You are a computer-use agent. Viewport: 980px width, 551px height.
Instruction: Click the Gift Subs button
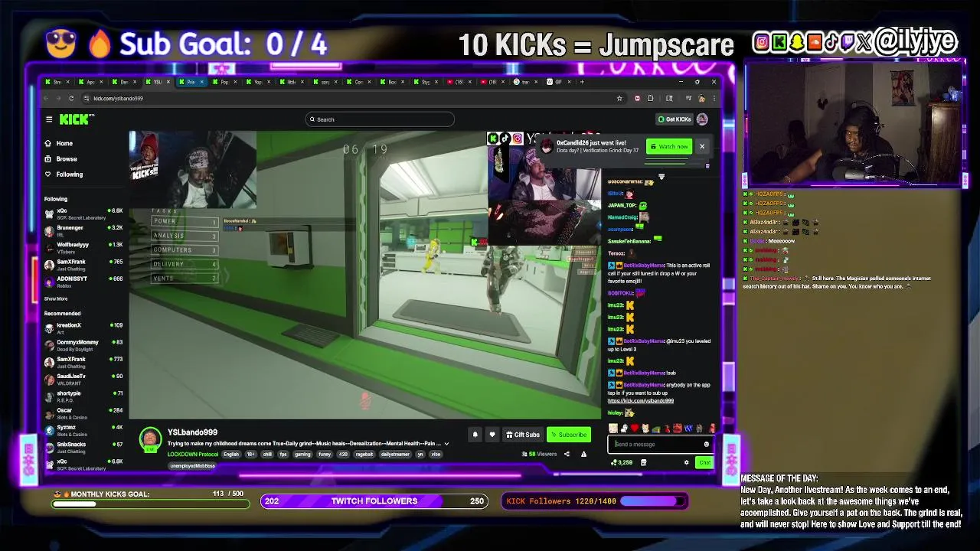click(x=523, y=435)
